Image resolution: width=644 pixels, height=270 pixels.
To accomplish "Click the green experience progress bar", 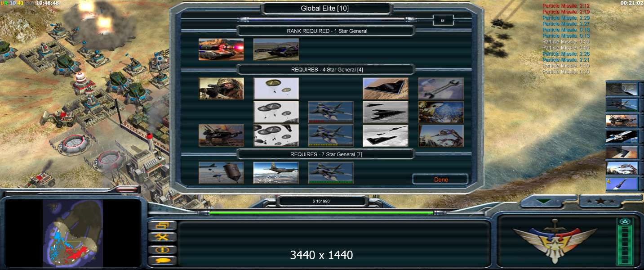I will 321,213.
